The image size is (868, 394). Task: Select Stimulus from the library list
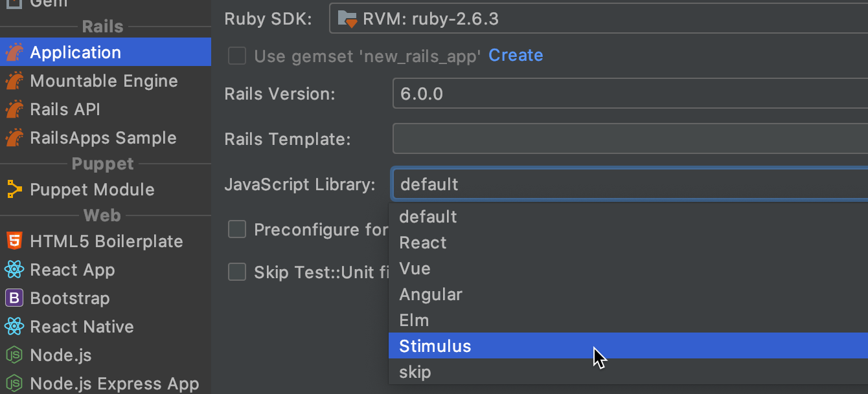(x=435, y=346)
